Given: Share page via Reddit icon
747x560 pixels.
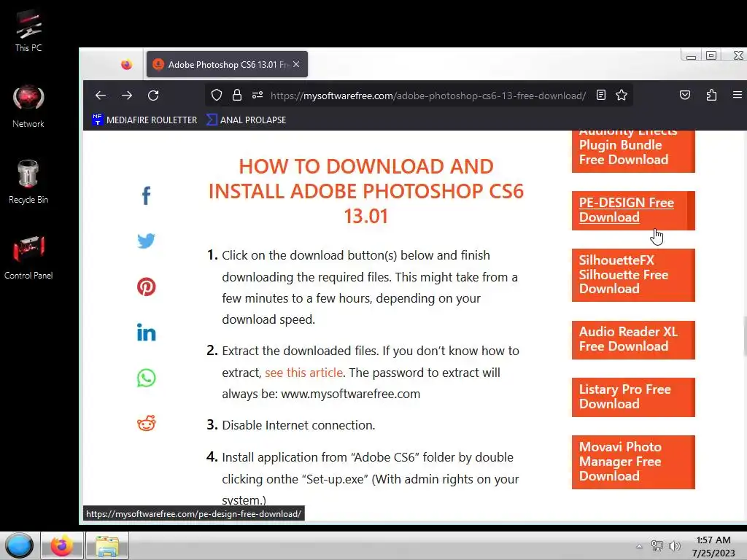Looking at the screenshot, I should (x=146, y=424).
